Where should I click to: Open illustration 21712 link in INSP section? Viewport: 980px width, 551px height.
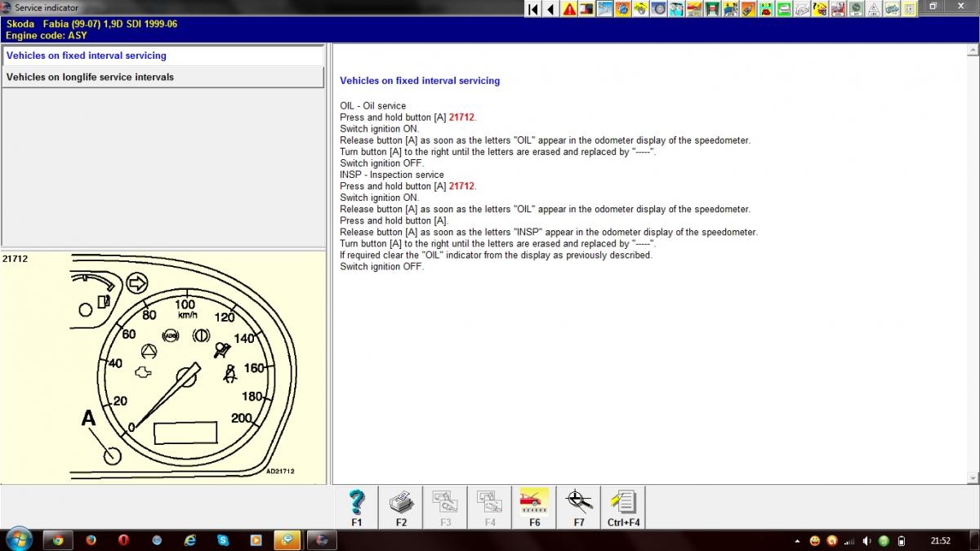(461, 186)
